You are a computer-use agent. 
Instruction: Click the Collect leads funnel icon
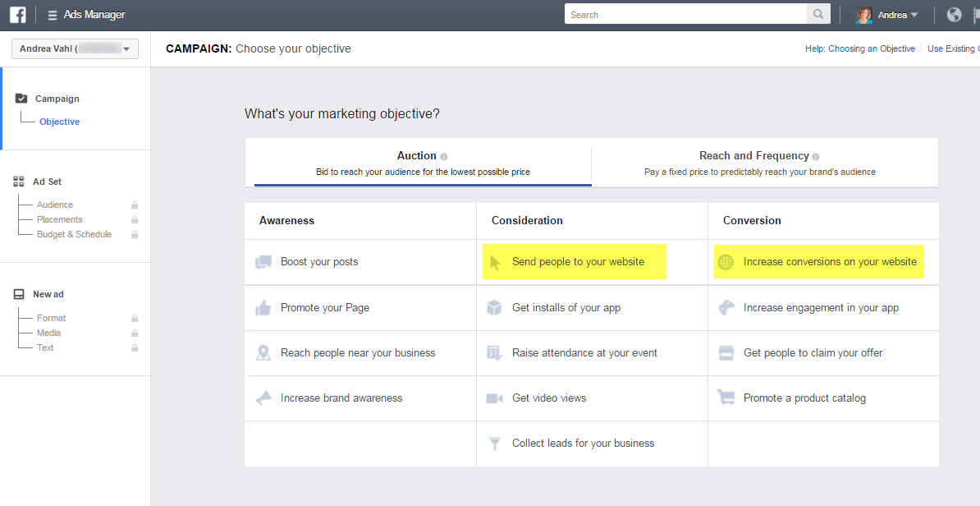click(x=495, y=443)
